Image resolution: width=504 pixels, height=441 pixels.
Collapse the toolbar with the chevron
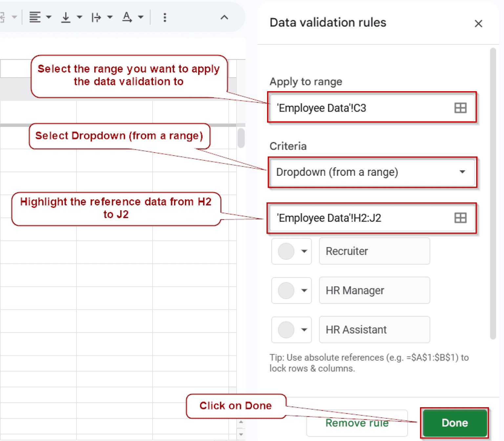click(224, 17)
